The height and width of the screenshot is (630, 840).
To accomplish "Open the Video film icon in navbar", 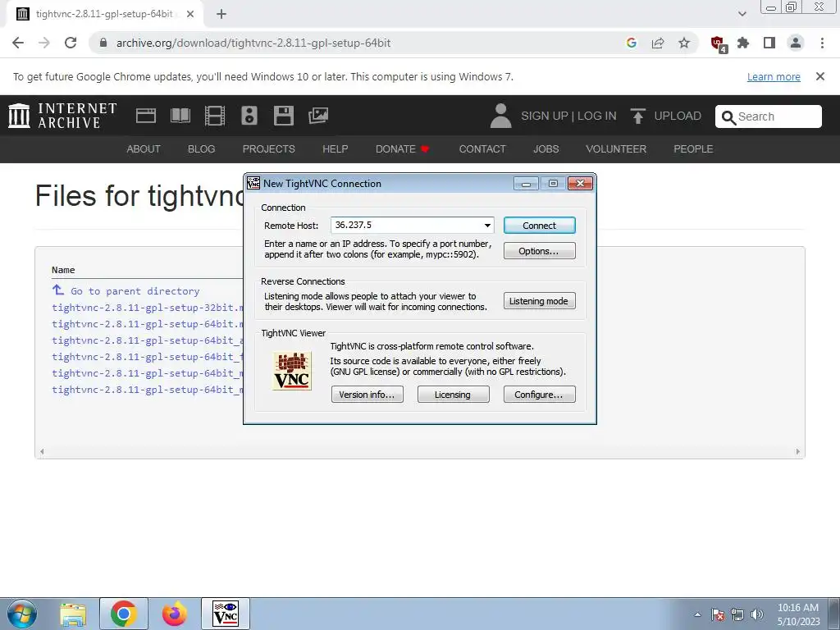I will tap(215, 116).
